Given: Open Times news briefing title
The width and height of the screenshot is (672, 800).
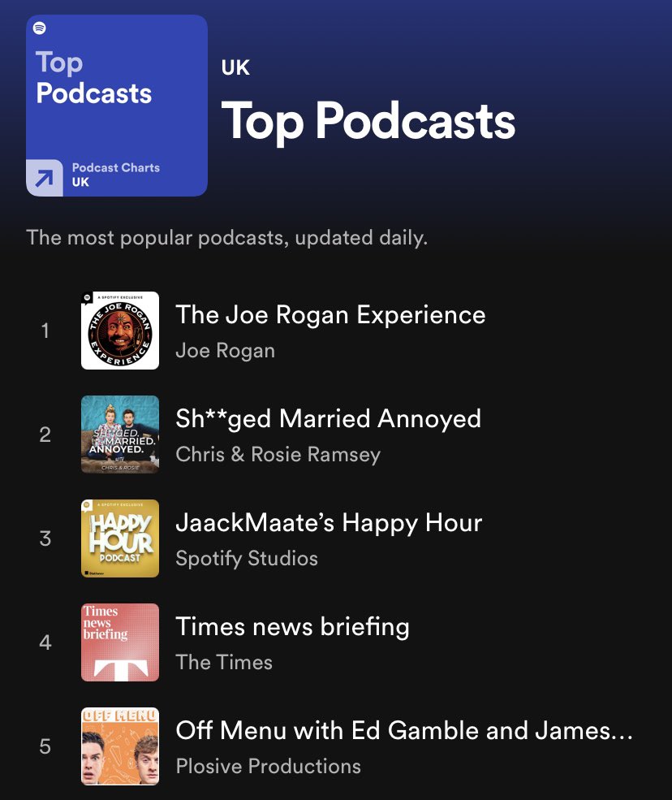Looking at the screenshot, I should [x=293, y=626].
